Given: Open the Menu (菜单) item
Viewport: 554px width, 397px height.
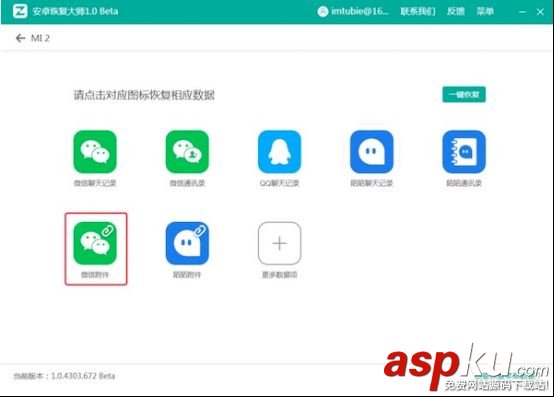Looking at the screenshot, I should (x=485, y=11).
